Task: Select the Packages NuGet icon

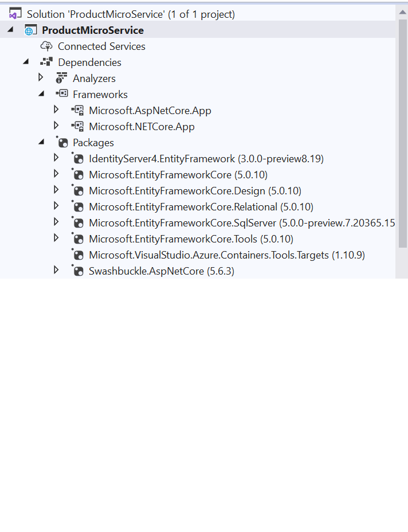Action: (x=62, y=142)
